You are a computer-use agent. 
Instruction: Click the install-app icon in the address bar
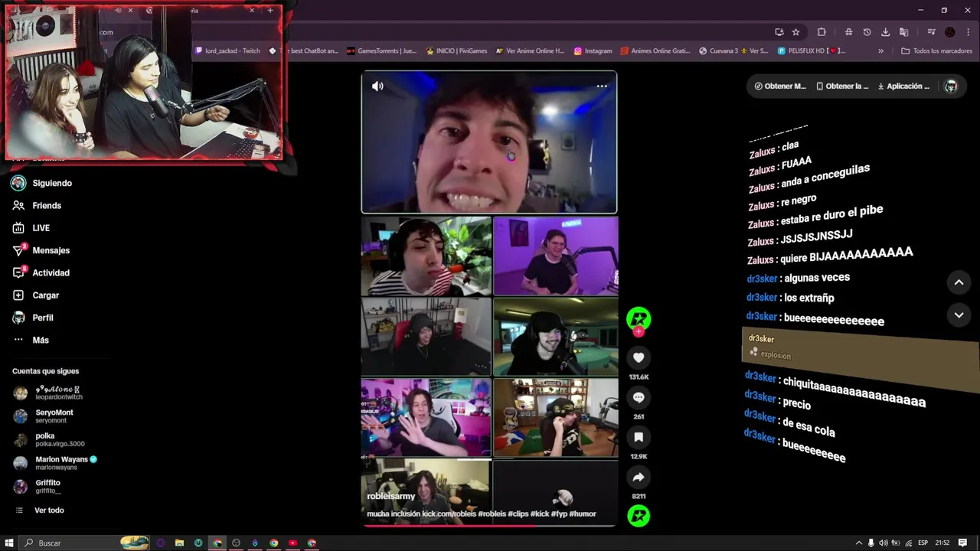(779, 32)
